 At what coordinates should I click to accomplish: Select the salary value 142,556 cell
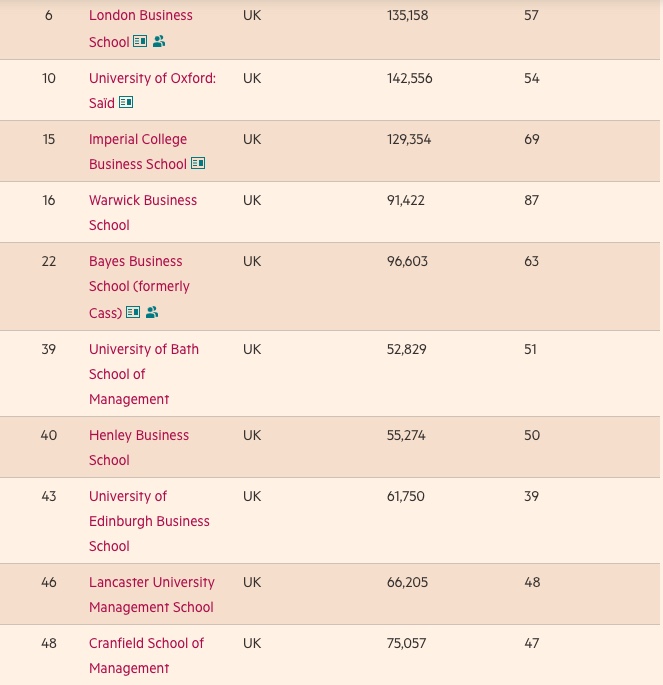coord(409,78)
